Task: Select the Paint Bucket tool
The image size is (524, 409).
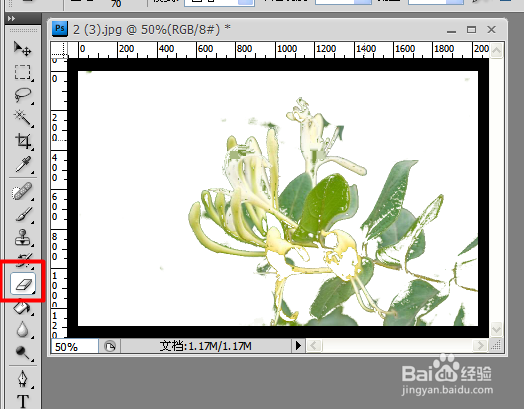Action: point(23,307)
